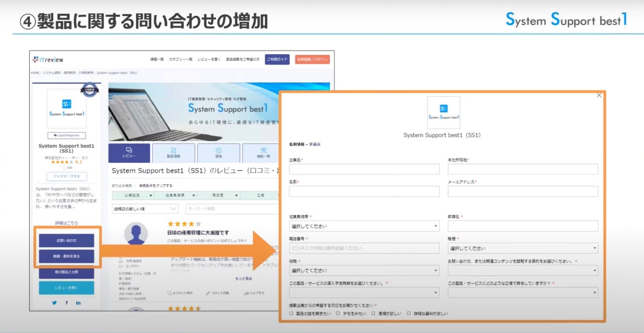Click the 企業名 input field
Viewport: 644px width, 333px height.
pos(364,169)
